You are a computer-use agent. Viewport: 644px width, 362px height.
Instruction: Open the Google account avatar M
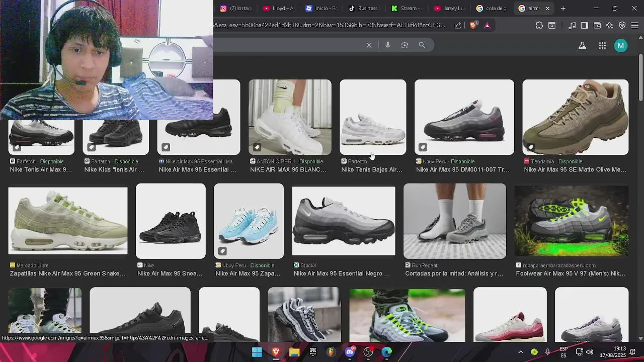620,46
